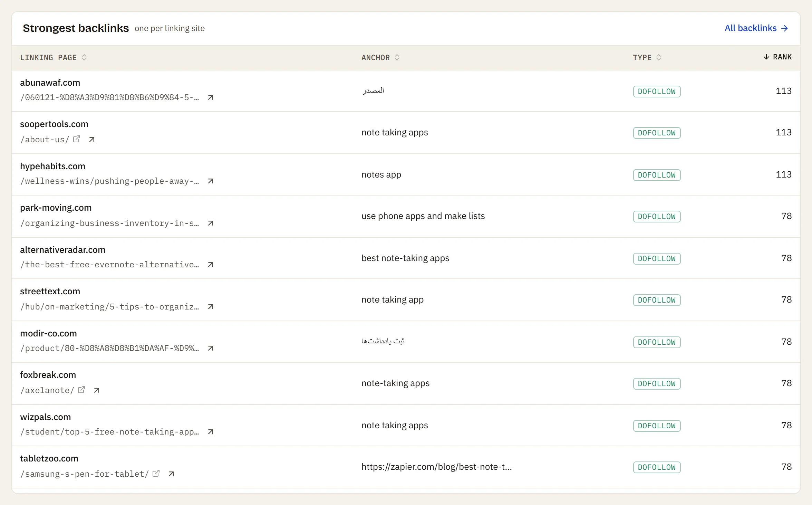
Task: Click park-moving.com domain text
Action: click(x=56, y=208)
